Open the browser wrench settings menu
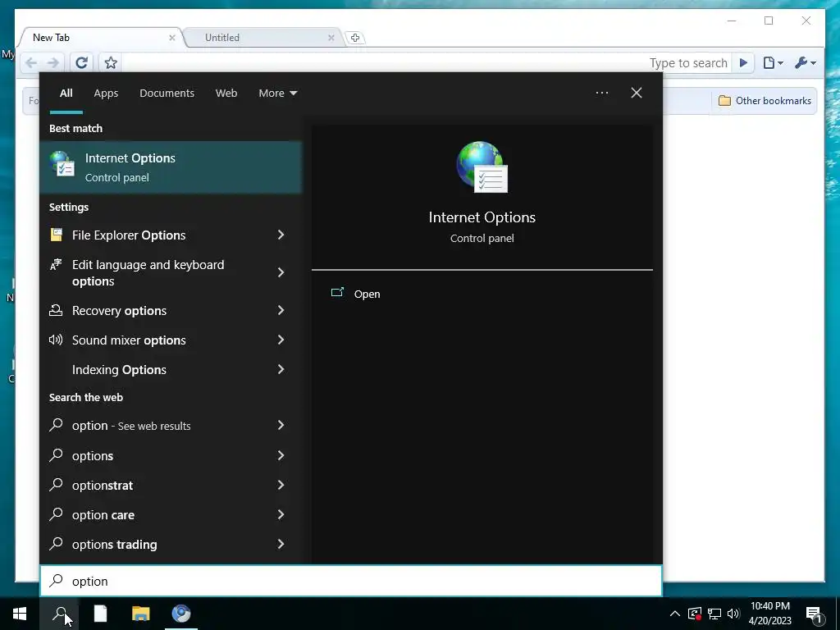 pyautogui.click(x=806, y=62)
